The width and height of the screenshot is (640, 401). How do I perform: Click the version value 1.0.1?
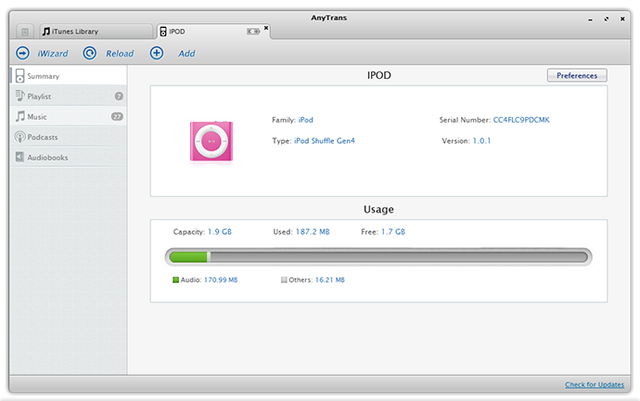[482, 141]
